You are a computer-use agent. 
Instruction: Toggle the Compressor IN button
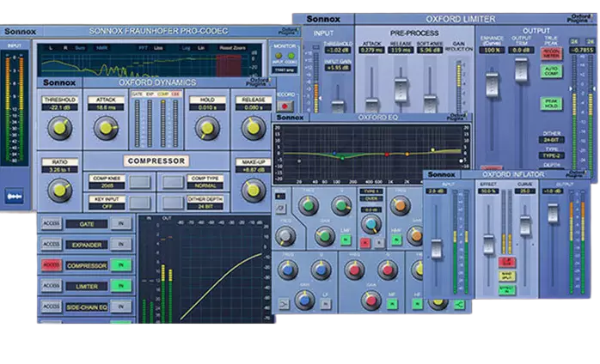(121, 265)
